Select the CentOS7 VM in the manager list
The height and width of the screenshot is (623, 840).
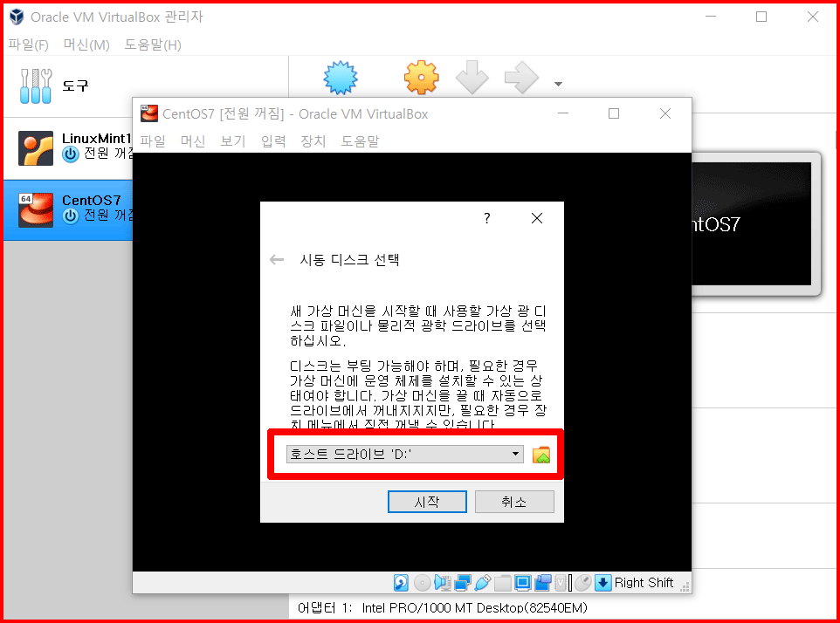click(69, 209)
